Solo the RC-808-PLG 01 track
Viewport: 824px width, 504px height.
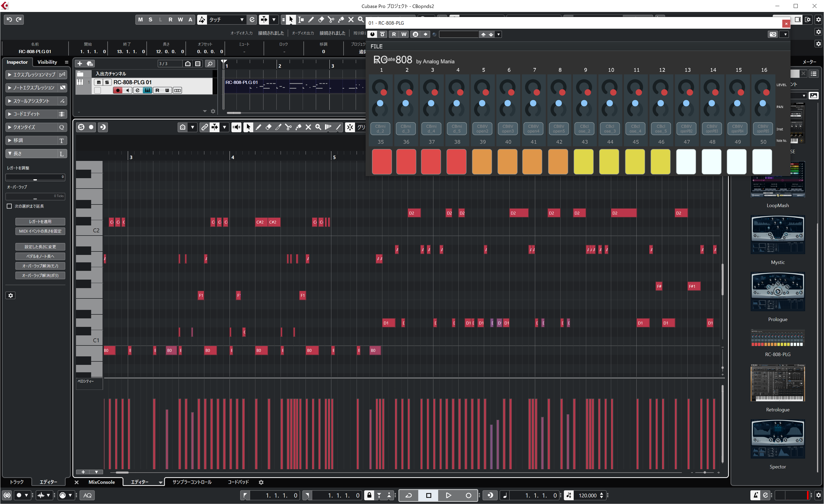(107, 82)
